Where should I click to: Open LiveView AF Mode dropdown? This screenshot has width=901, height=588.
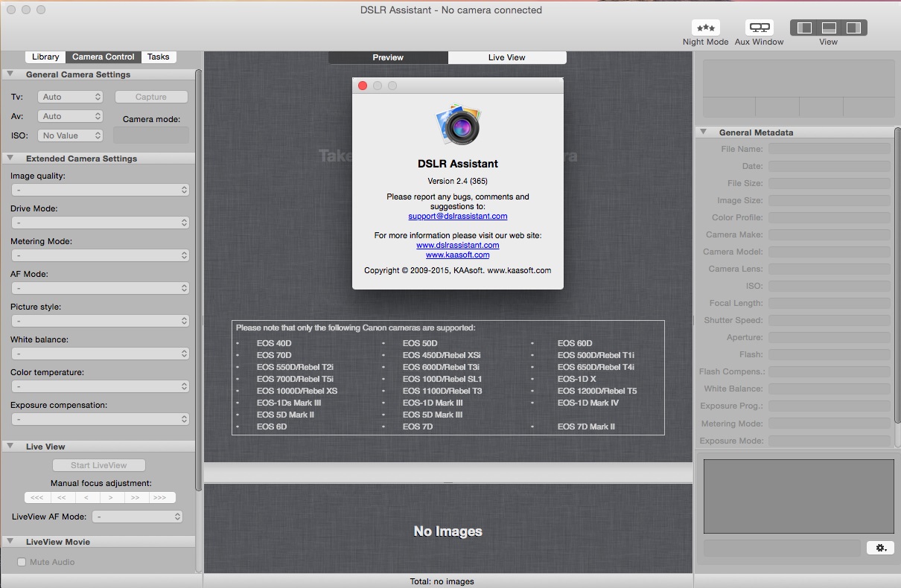[138, 517]
